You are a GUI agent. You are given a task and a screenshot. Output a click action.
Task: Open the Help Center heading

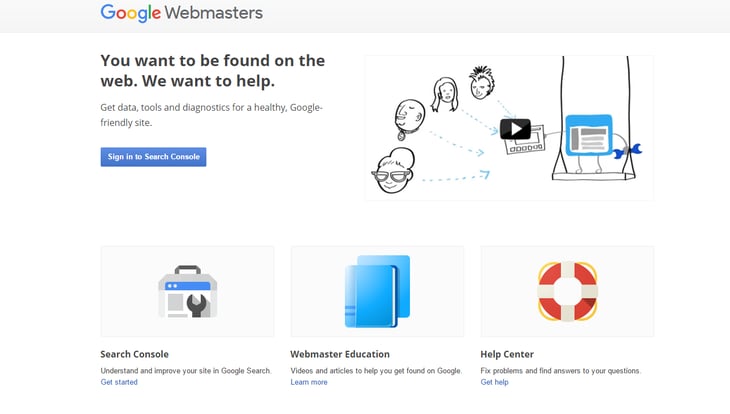(x=507, y=354)
